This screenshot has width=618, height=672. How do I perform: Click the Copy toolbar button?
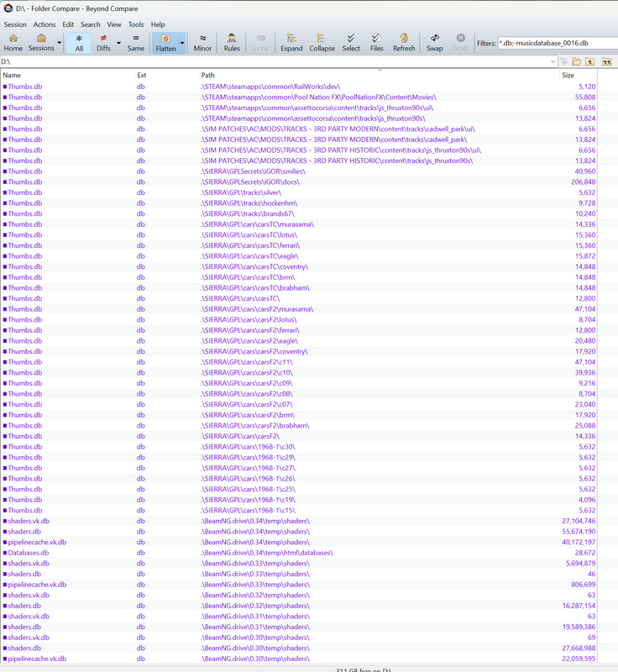(x=261, y=43)
